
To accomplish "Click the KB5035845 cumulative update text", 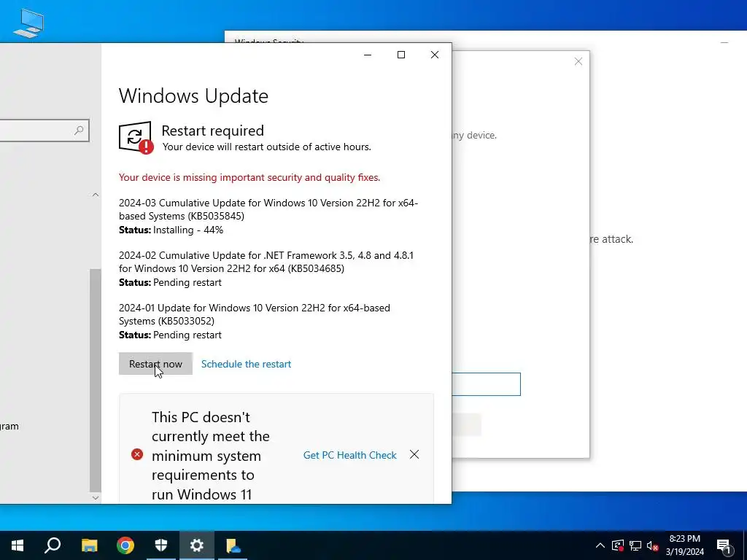I will point(268,209).
